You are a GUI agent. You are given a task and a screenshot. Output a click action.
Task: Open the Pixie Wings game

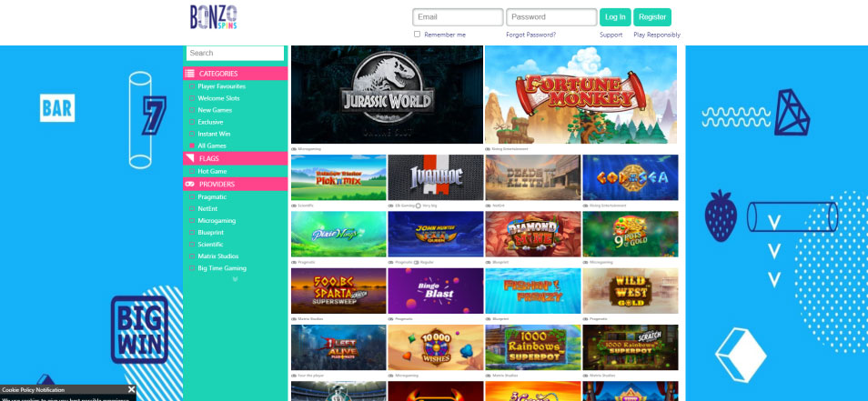pyautogui.click(x=338, y=234)
